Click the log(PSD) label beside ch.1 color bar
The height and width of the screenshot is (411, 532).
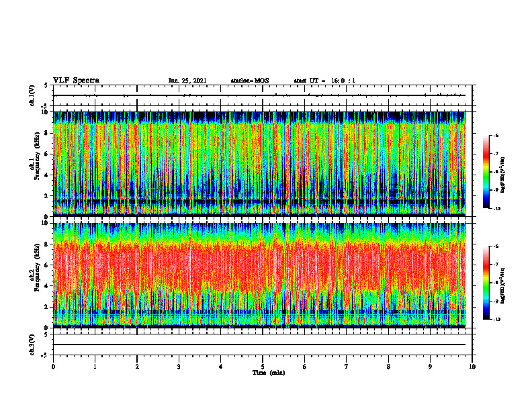[x=503, y=175]
